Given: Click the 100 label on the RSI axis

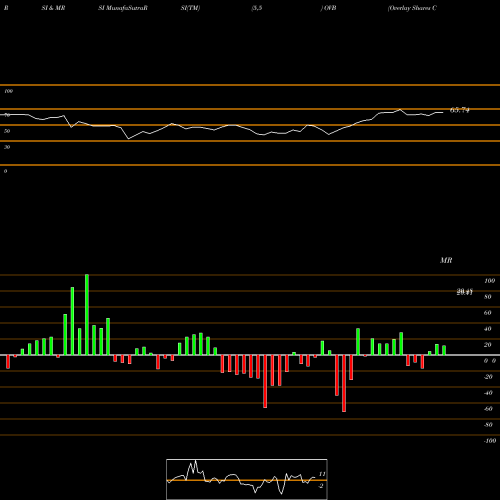Looking at the screenshot, I should pos(9,91).
